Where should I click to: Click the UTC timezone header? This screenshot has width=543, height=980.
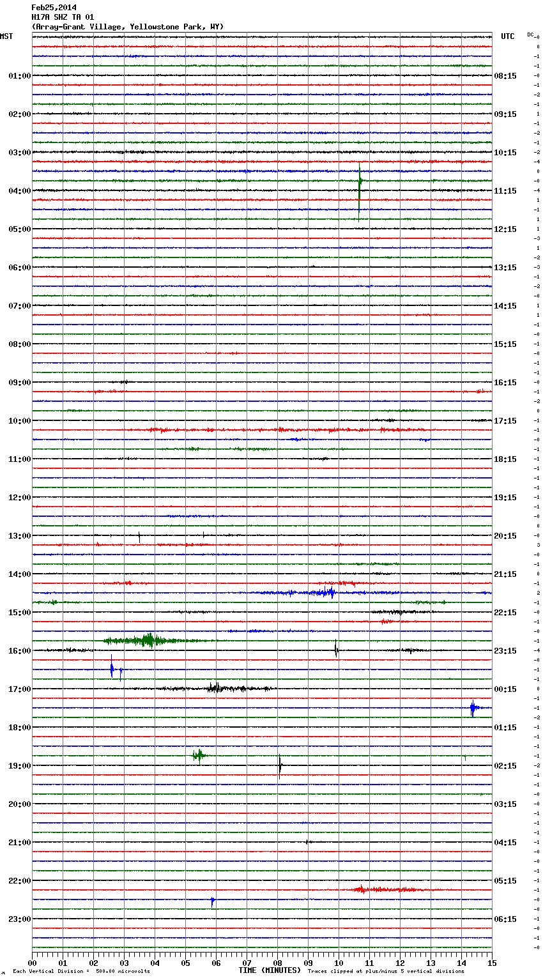coord(508,36)
